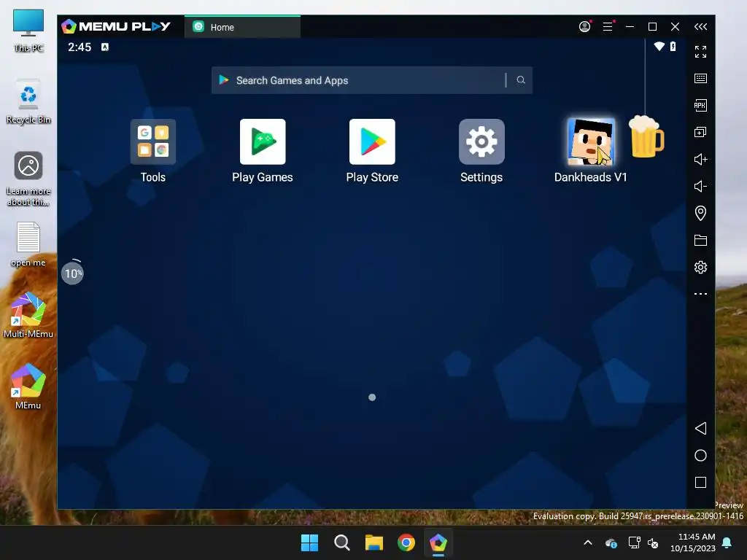The height and width of the screenshot is (560, 747).
Task: Tap the Android Recents square button
Action: coord(700,483)
